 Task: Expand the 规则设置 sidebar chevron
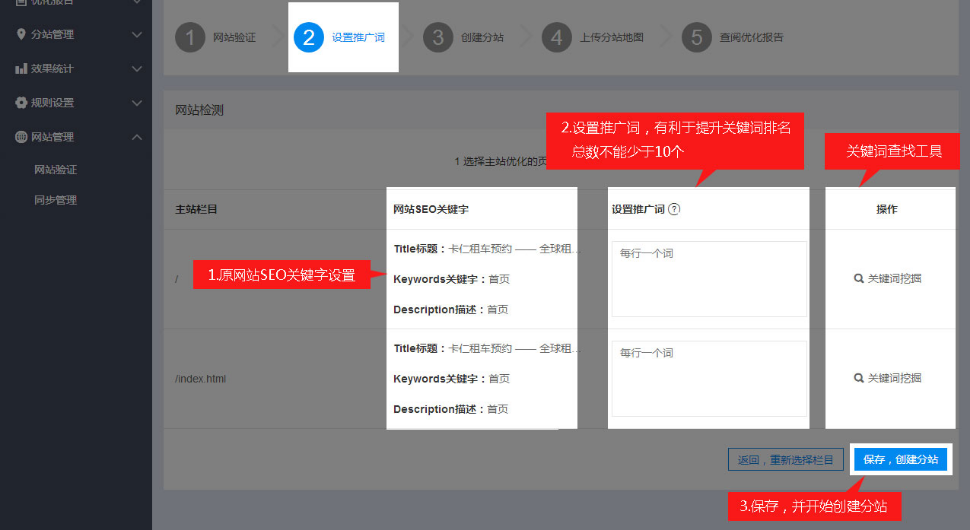(137, 103)
